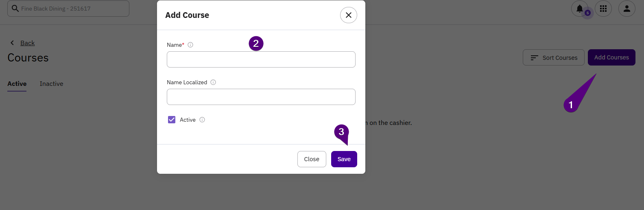Click the search magnifier icon
Image resolution: width=644 pixels, height=210 pixels.
(x=15, y=9)
